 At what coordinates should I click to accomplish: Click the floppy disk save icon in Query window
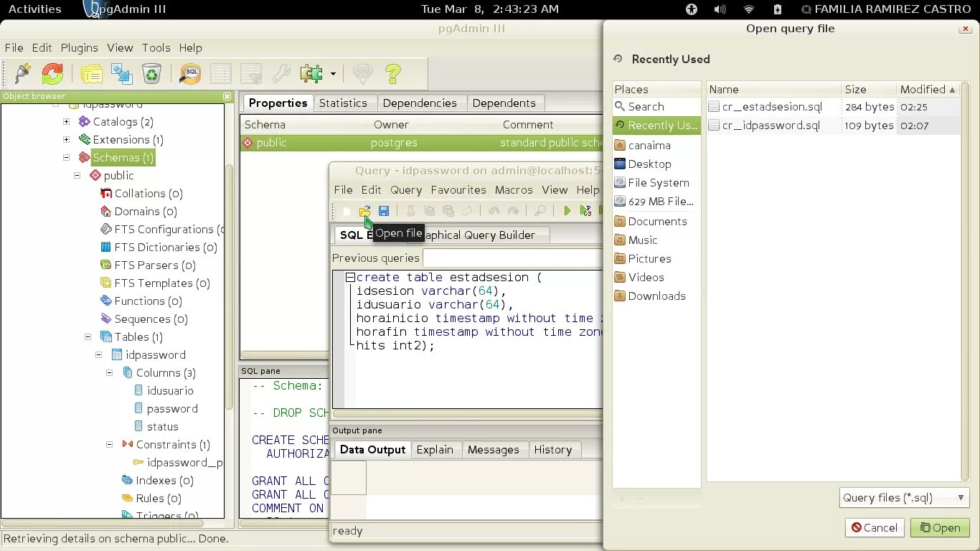click(x=384, y=211)
